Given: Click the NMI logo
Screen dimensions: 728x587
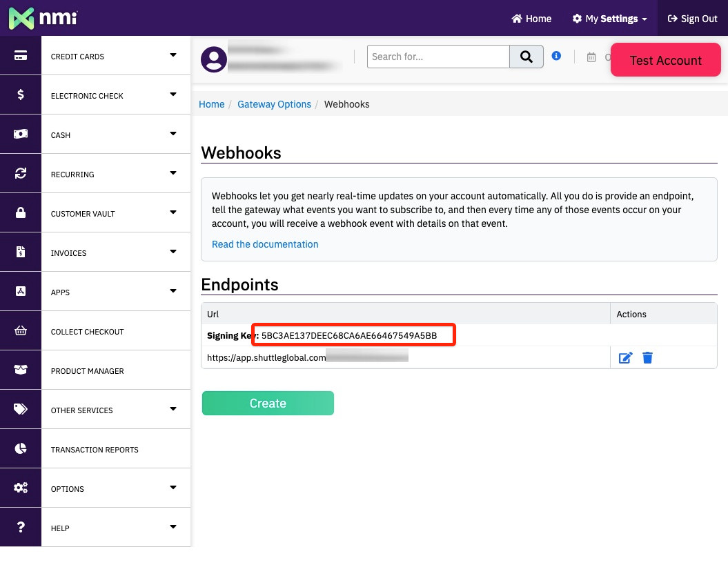Looking at the screenshot, I should click(x=43, y=18).
